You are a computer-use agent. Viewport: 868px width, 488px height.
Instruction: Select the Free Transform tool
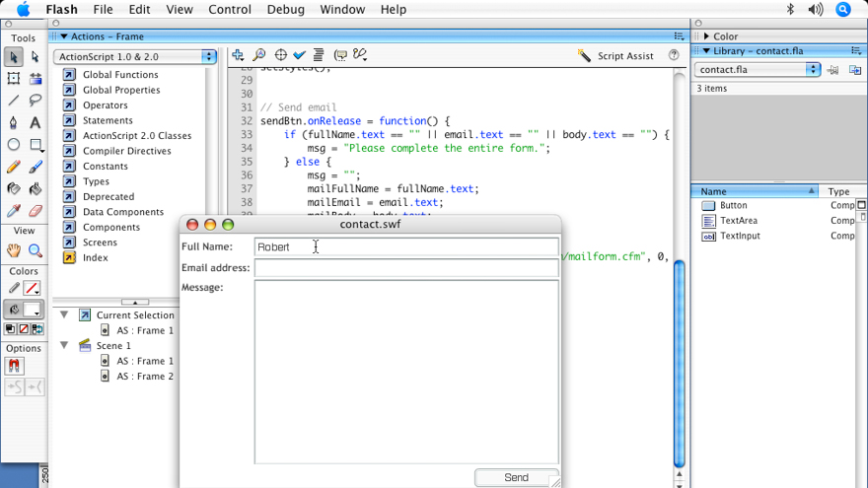pos(14,79)
